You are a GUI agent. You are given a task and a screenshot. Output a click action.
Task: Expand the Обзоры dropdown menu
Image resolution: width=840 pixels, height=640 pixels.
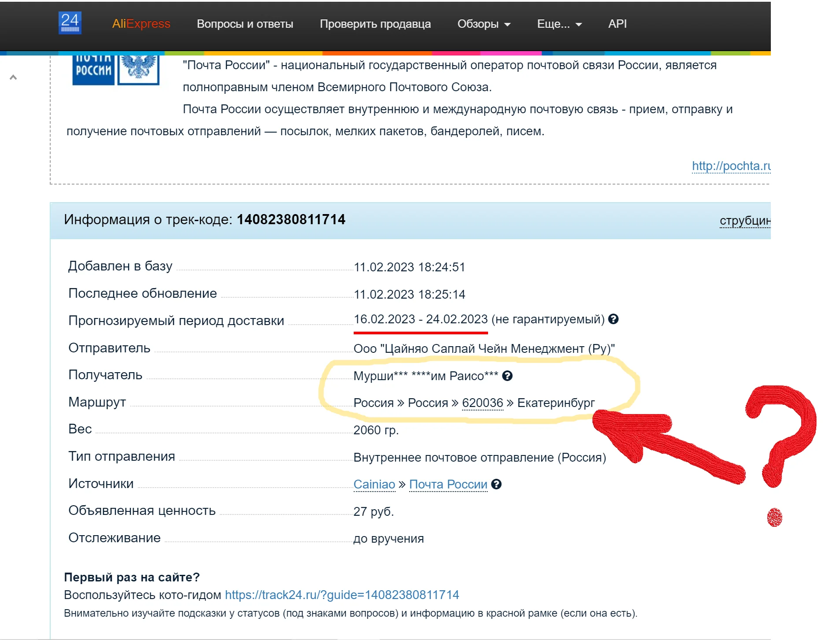pyautogui.click(x=484, y=24)
